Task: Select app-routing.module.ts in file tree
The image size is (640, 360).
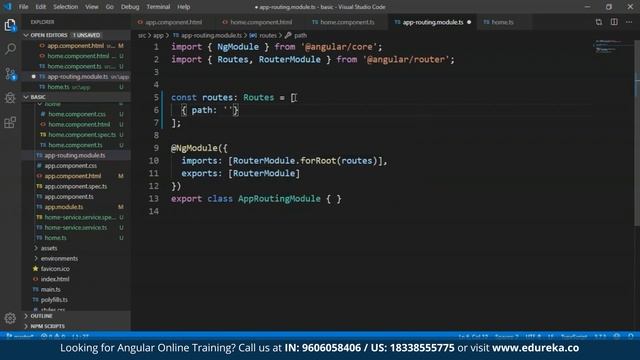Action: click(76, 156)
